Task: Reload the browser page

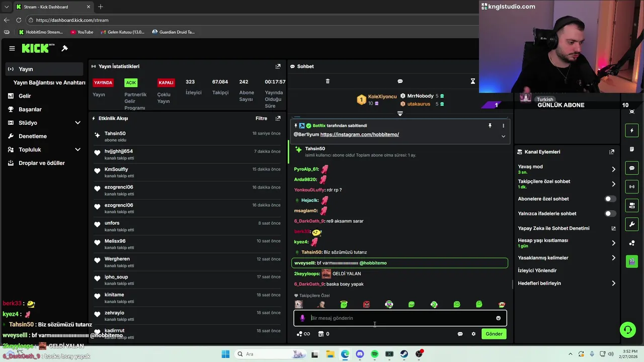Action: pyautogui.click(x=19, y=20)
